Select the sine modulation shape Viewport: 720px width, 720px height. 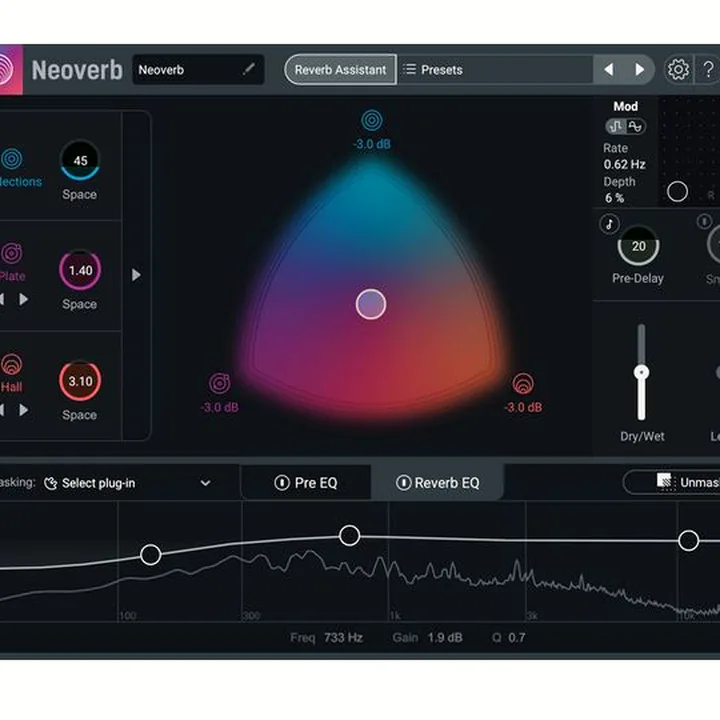point(636,126)
